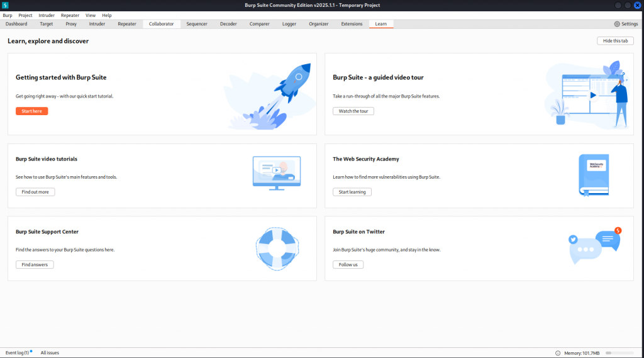Switch to the Decoder tab

228,24
